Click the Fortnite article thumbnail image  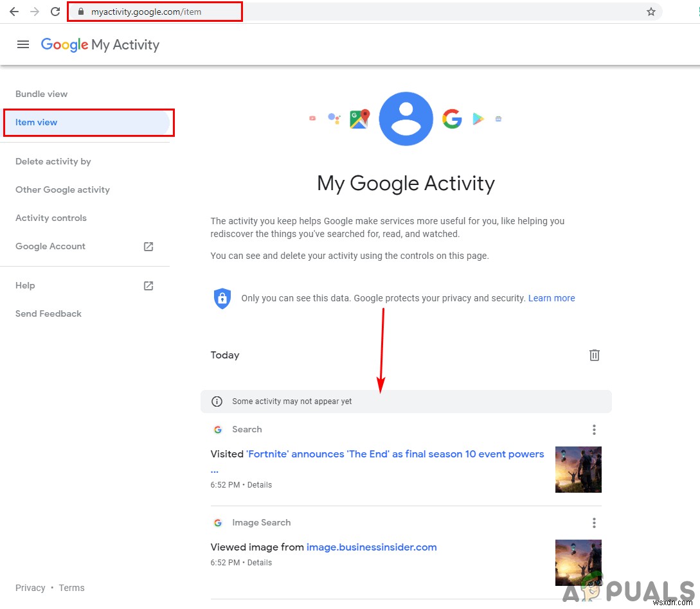[x=578, y=470]
